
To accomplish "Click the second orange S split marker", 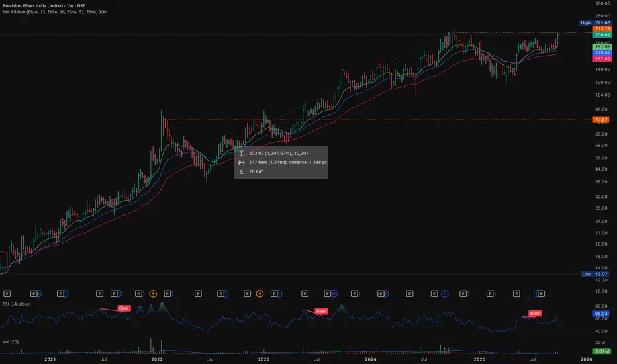I will coord(260,293).
